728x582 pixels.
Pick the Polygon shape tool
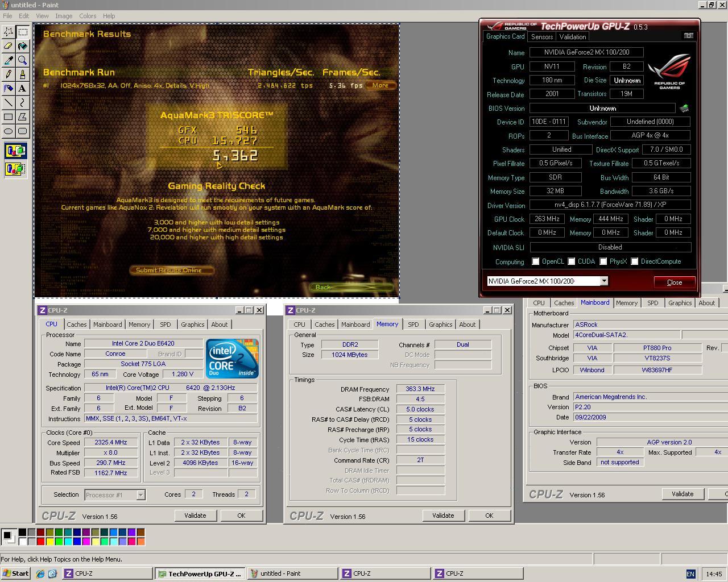(x=23, y=117)
